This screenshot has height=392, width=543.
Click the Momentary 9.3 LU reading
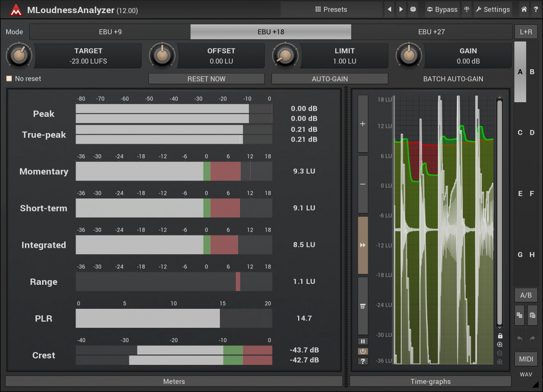tap(304, 171)
